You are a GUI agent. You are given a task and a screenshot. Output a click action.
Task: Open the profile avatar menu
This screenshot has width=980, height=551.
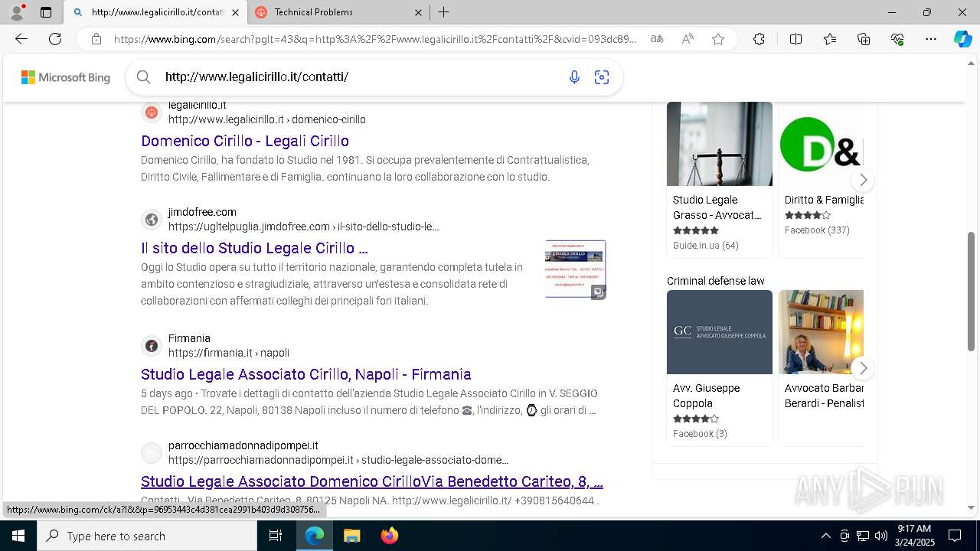[17, 12]
